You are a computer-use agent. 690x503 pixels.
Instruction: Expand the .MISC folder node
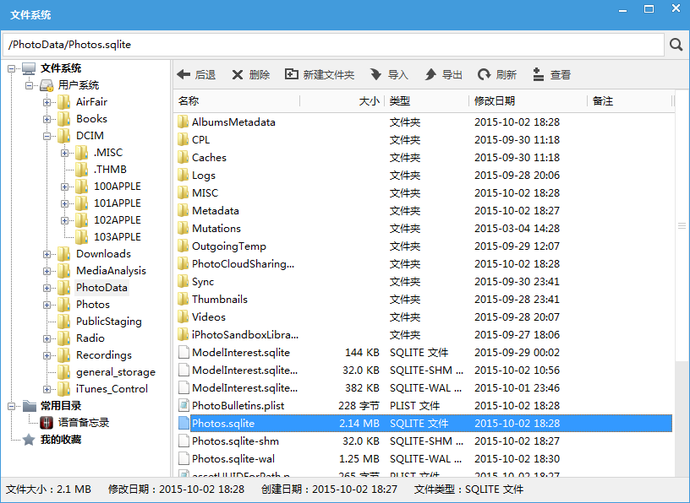[64, 153]
